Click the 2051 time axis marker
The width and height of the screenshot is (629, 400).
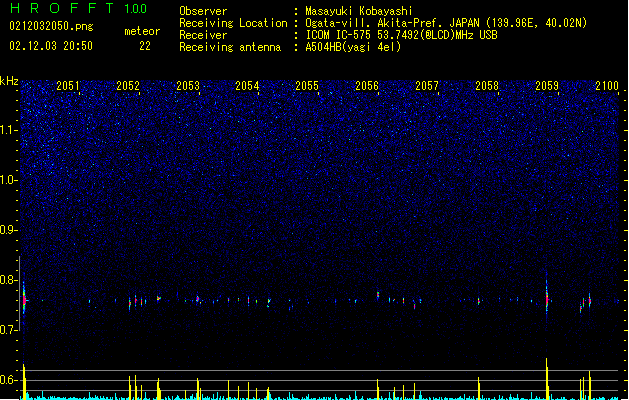click(x=68, y=86)
